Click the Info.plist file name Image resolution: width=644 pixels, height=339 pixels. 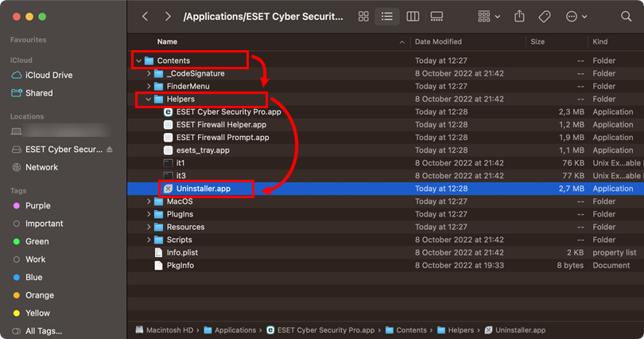(x=182, y=253)
